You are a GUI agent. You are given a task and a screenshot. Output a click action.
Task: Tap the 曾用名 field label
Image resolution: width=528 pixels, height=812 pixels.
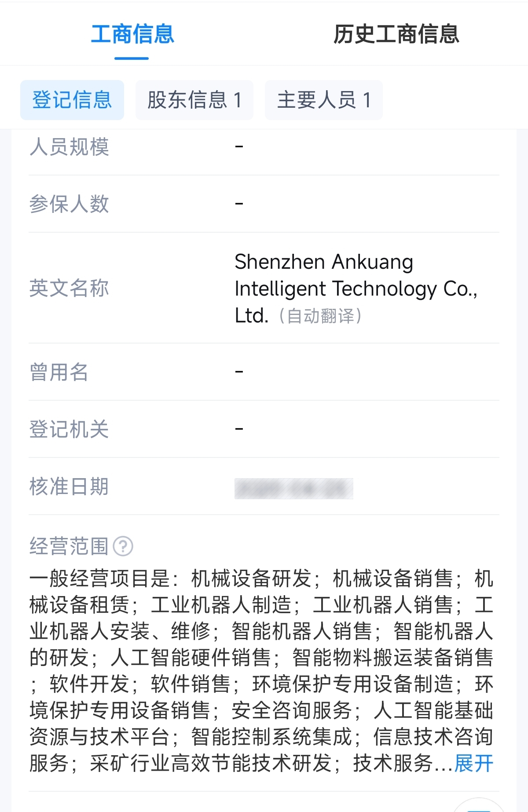[59, 372]
